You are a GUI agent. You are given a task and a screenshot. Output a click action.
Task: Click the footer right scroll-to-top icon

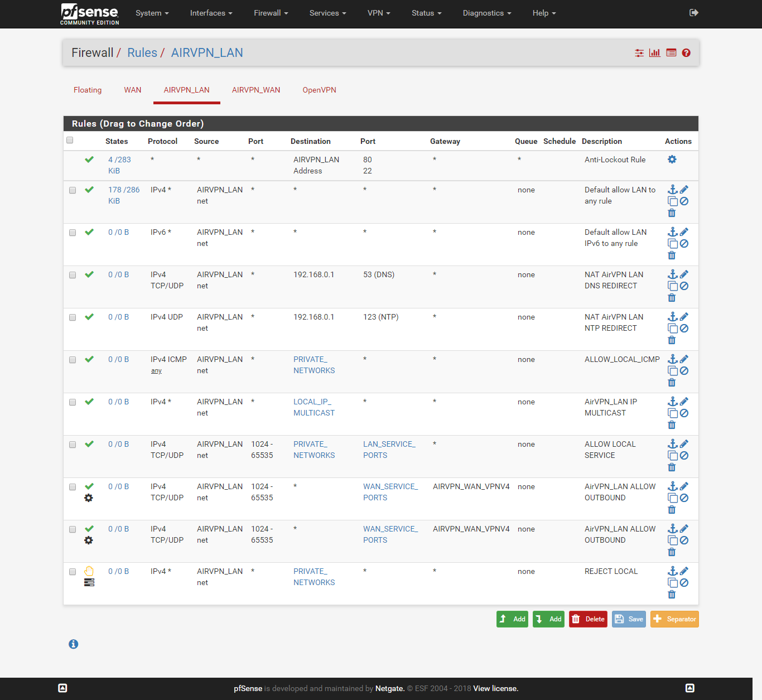(690, 688)
